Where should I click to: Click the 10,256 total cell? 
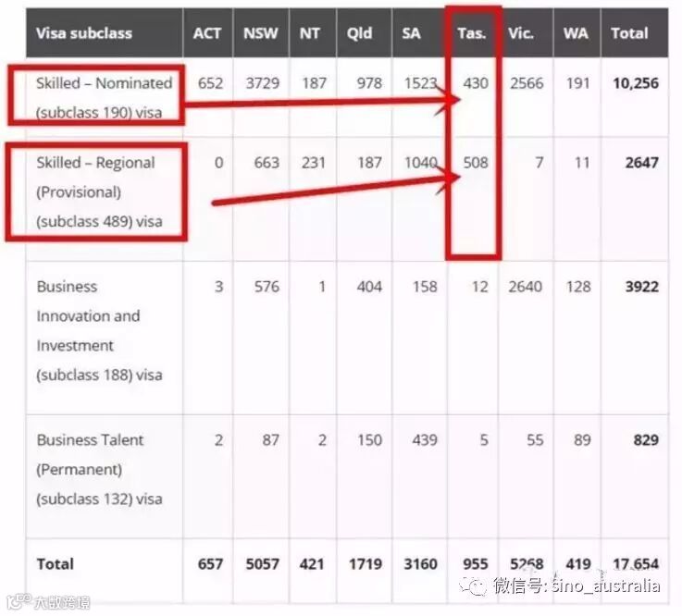(635, 83)
